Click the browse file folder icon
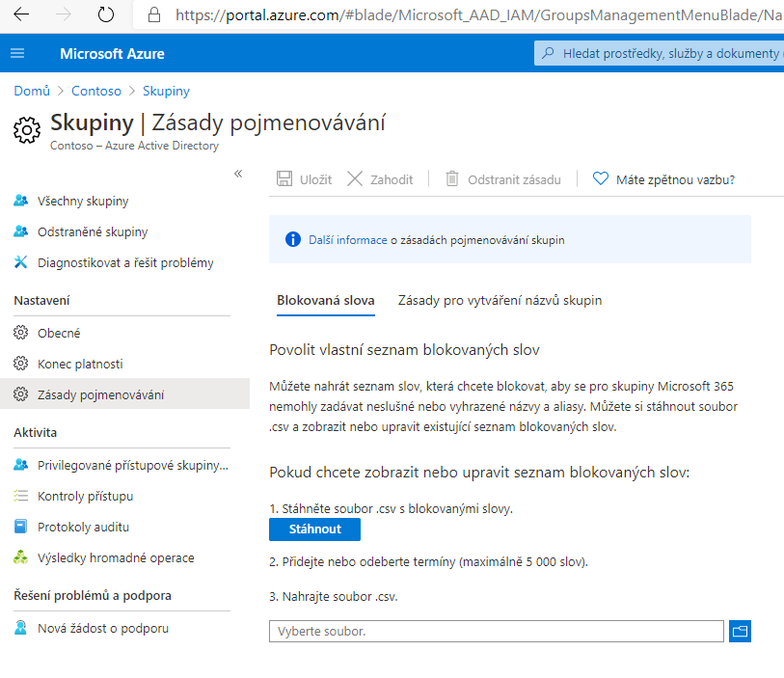784x678 pixels. pyautogui.click(x=740, y=631)
